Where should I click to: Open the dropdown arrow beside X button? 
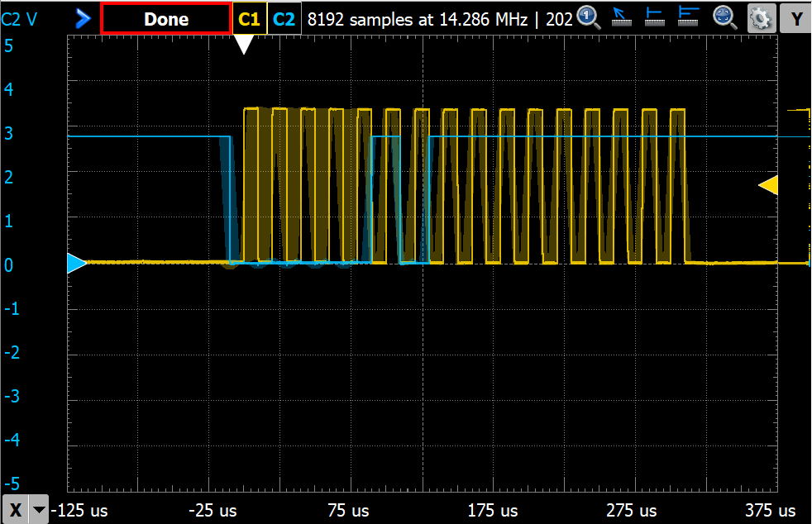[39, 509]
